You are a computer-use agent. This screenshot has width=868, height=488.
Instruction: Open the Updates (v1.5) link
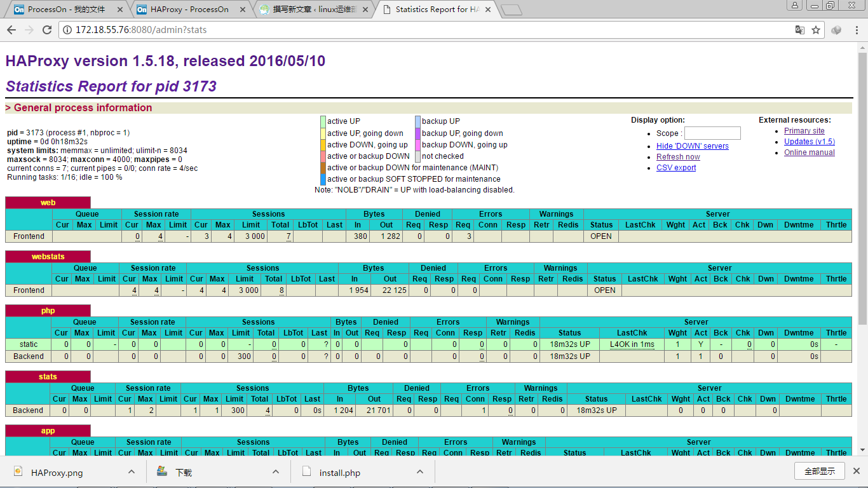click(810, 142)
